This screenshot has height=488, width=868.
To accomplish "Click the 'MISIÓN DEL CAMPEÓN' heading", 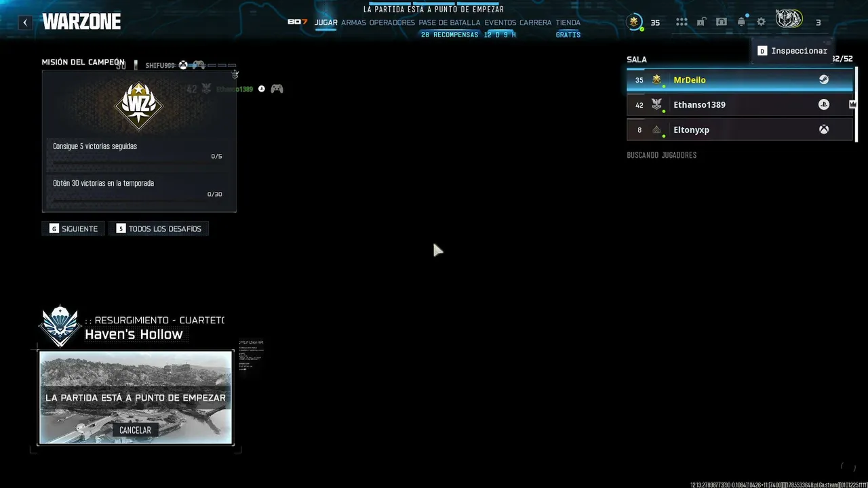I will pyautogui.click(x=83, y=62).
